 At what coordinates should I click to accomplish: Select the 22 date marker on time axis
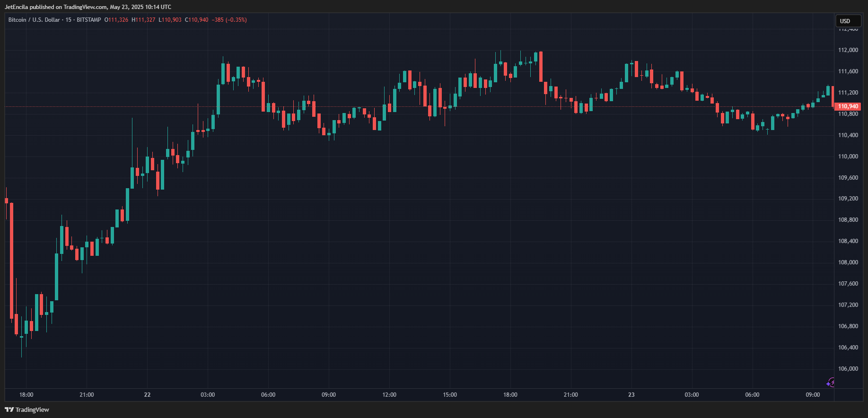click(x=147, y=395)
